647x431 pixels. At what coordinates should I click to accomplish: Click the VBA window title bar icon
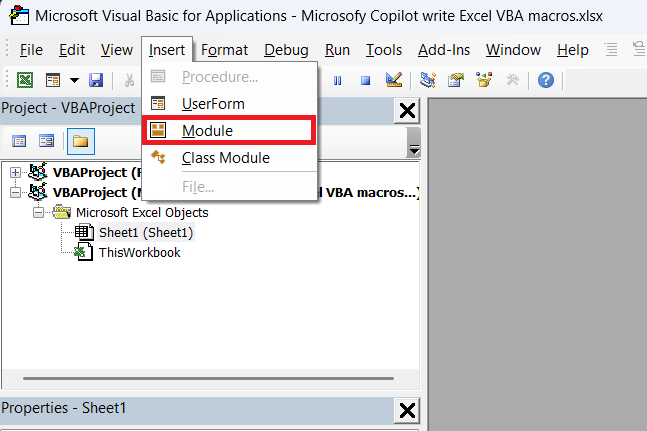coord(19,15)
